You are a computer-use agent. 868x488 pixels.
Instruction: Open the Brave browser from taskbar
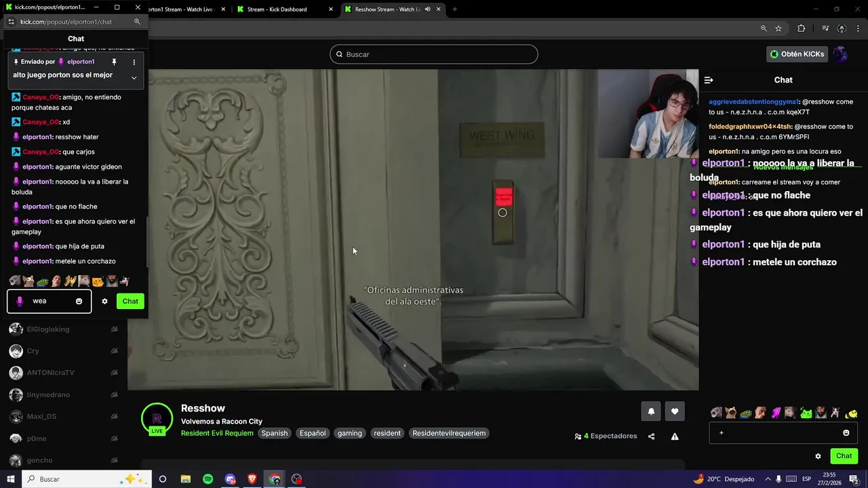coord(252,479)
